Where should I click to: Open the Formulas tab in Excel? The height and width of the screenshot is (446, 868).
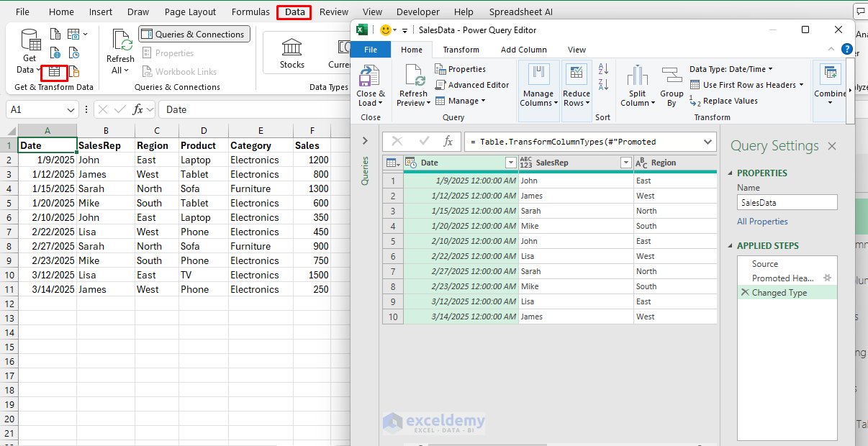(x=250, y=12)
